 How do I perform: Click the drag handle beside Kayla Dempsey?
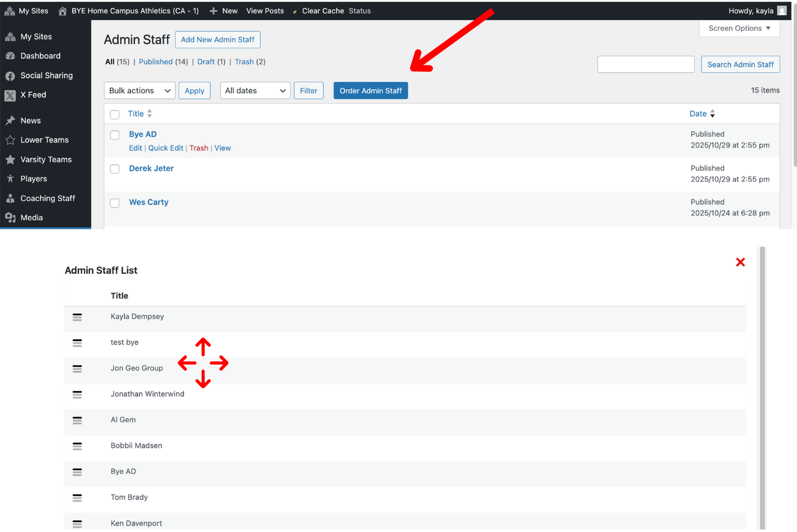click(x=77, y=317)
